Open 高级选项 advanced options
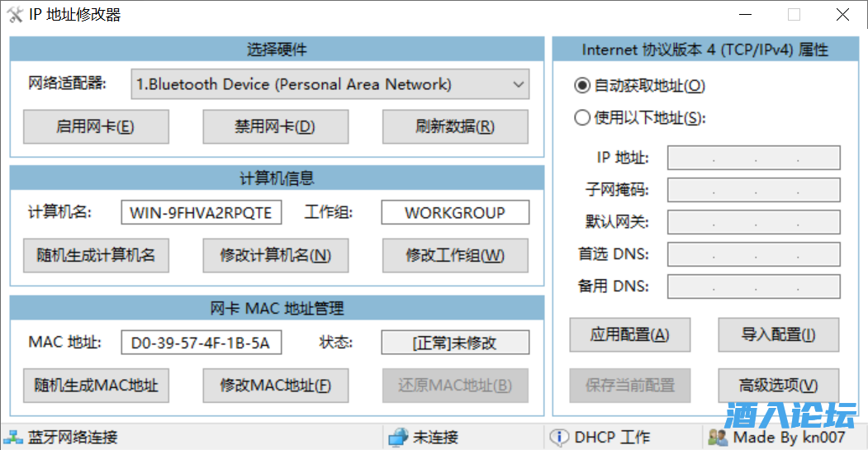This screenshot has height=450, width=868. (x=778, y=385)
